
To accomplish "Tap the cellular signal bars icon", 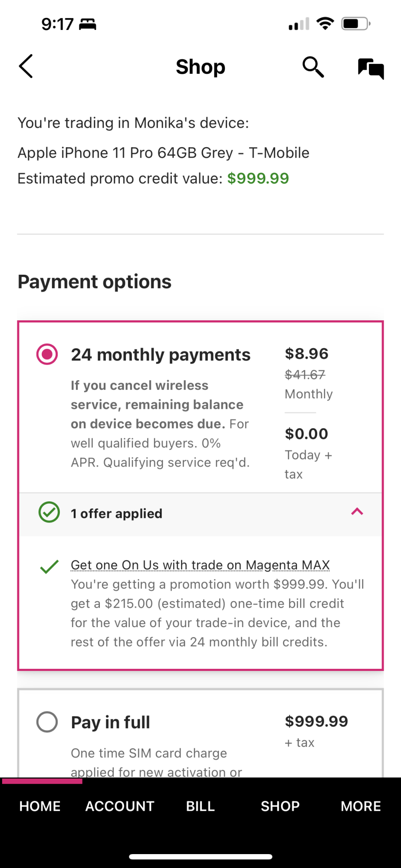I will (x=299, y=24).
